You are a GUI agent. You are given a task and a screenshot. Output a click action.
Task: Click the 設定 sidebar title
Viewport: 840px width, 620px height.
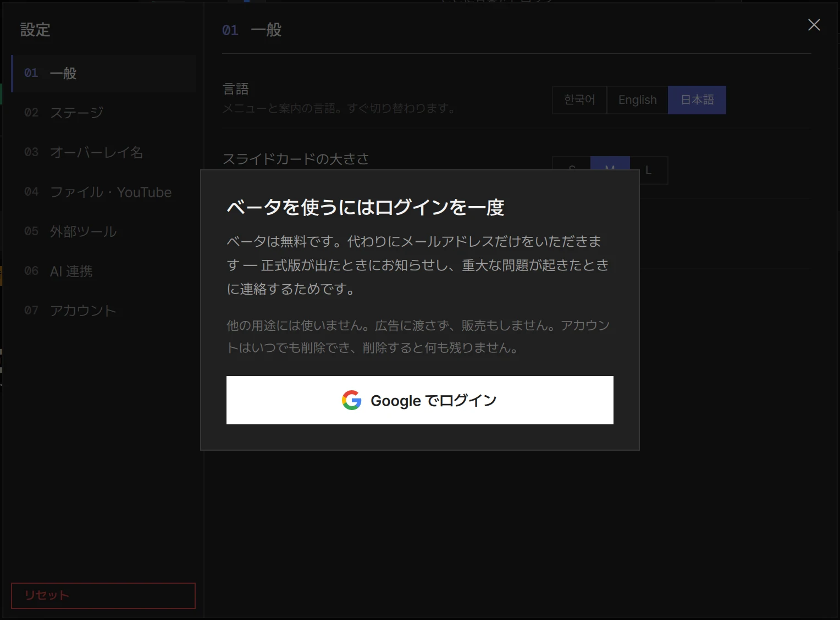pyautogui.click(x=35, y=30)
